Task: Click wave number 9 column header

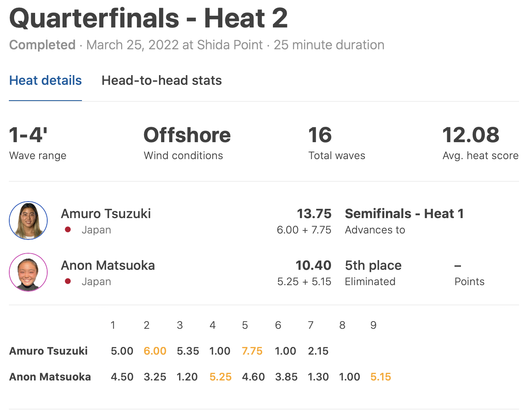Action: 373,325
